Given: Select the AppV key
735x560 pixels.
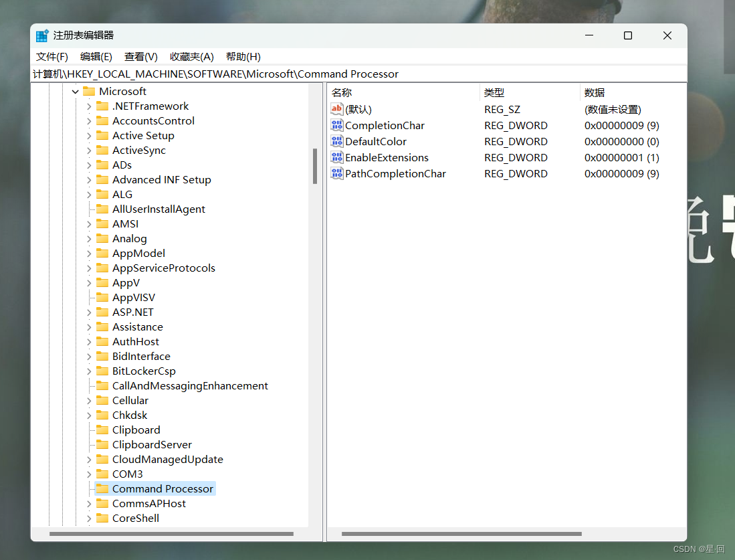Looking at the screenshot, I should [x=126, y=283].
